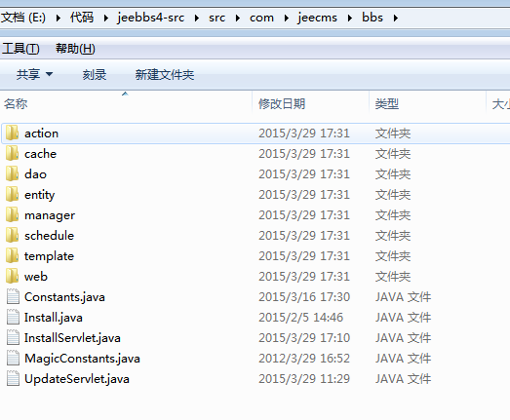Expand the arrow after bbs in breadcrumb

[396, 18]
